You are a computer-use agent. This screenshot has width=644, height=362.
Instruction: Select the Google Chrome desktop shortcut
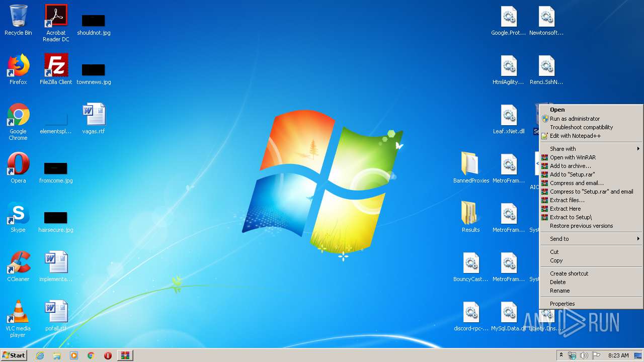point(18,122)
